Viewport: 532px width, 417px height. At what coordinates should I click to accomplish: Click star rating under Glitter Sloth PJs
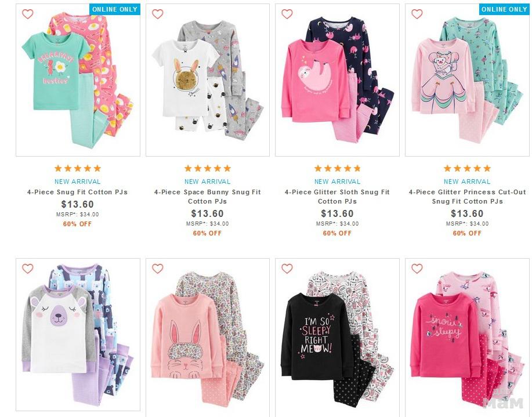(337, 168)
